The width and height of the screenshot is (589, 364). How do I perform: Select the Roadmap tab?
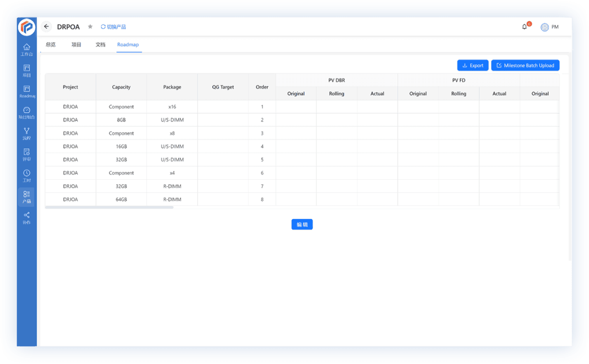(x=128, y=45)
